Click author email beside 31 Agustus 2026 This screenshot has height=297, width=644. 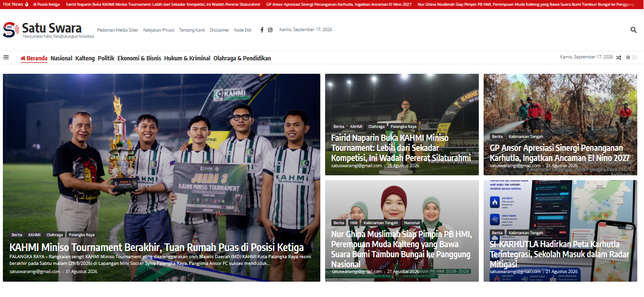click(35, 272)
